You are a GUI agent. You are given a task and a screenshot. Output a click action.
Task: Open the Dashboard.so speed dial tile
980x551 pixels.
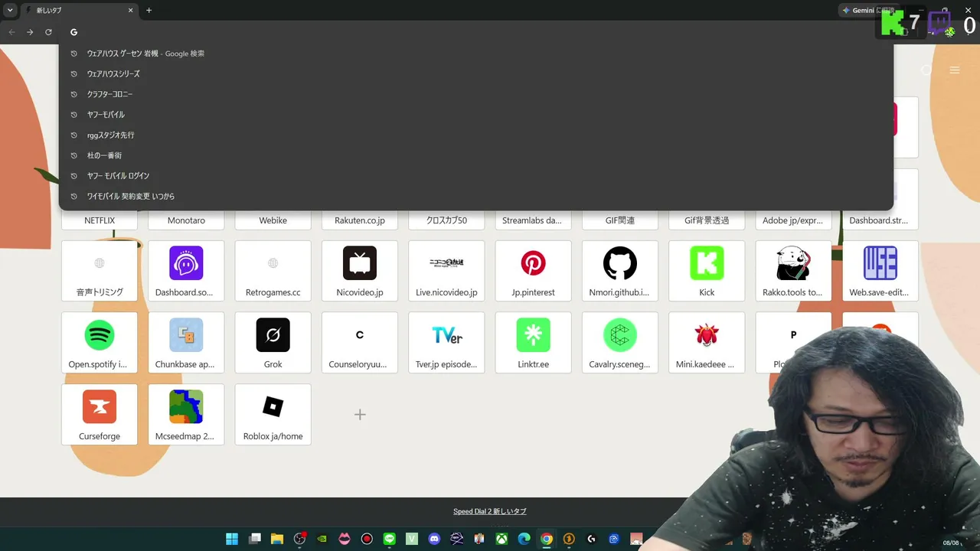[x=186, y=271]
